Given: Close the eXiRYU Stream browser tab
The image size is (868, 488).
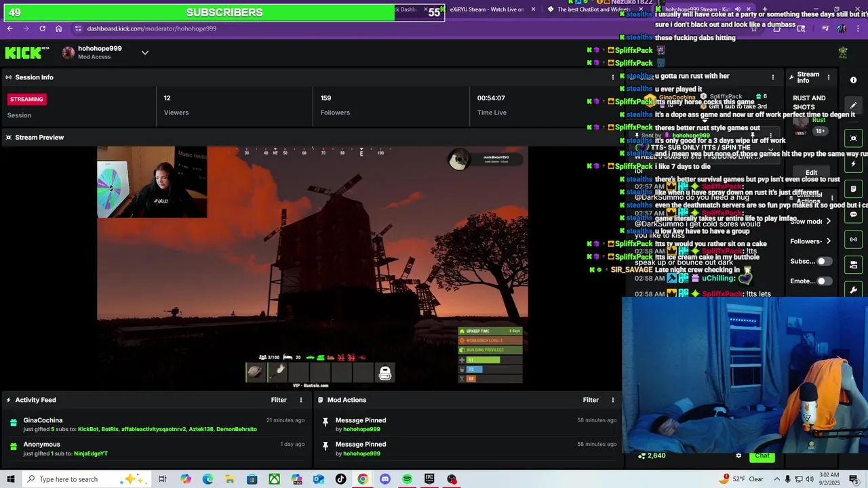Looking at the screenshot, I should coord(533,9).
